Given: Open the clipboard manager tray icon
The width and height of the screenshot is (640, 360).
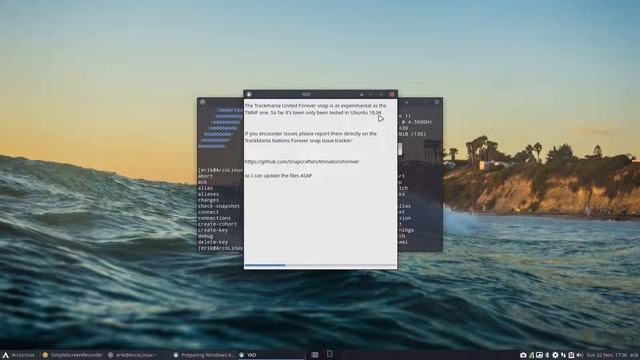Looking at the screenshot, I should (571, 356).
